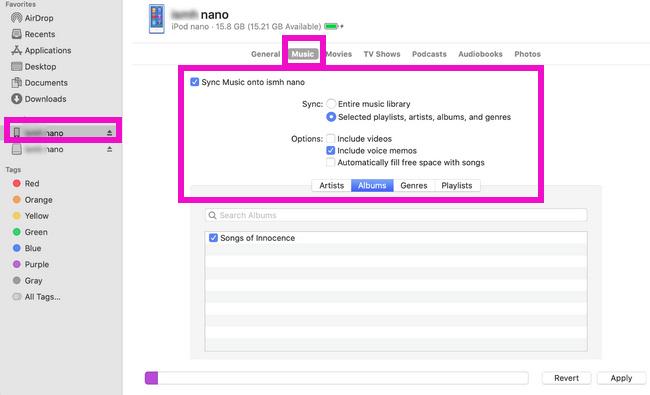
Task: Eject the highlighted nano device
Action: [x=109, y=133]
